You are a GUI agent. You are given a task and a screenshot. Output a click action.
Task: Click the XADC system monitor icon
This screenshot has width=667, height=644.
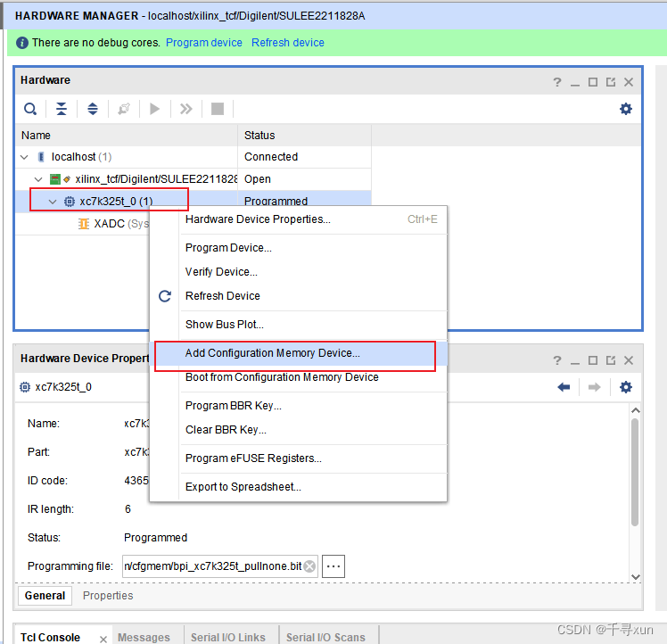84,224
